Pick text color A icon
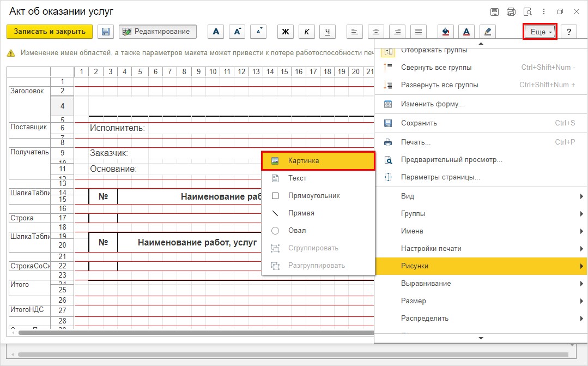This screenshot has width=588, height=366. tap(466, 32)
